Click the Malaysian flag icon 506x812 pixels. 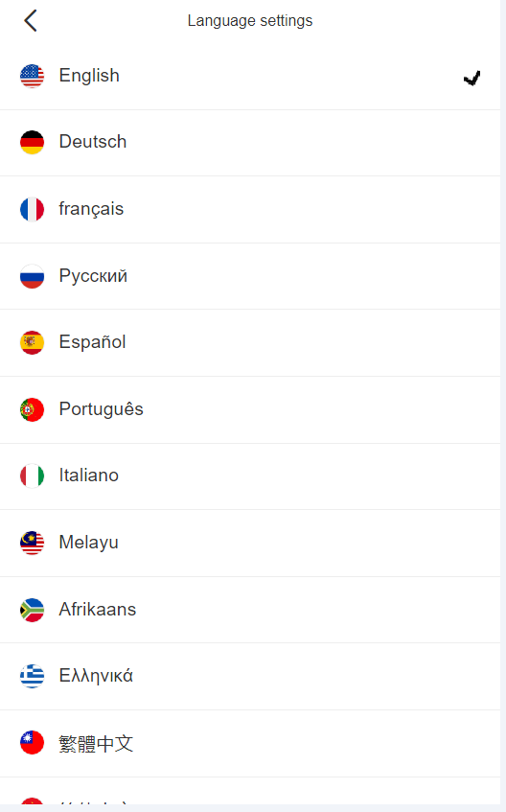click(x=33, y=543)
